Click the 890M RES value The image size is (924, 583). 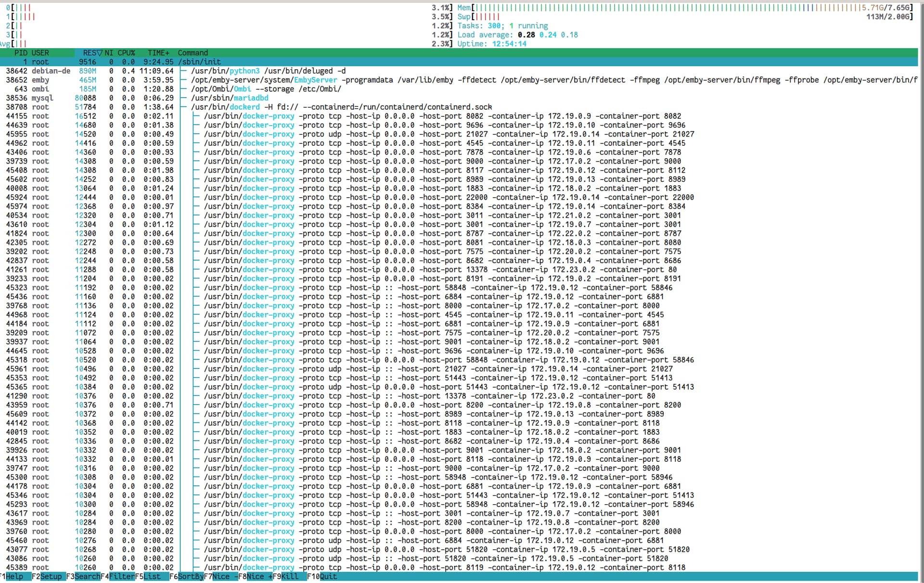click(x=88, y=71)
